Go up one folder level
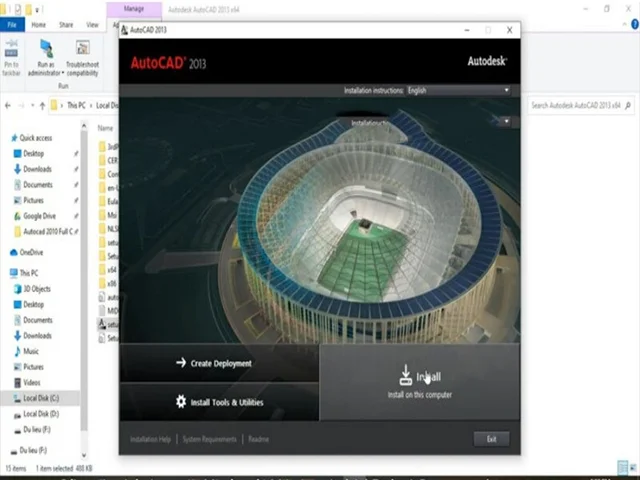The width and height of the screenshot is (640, 480). tap(42, 105)
